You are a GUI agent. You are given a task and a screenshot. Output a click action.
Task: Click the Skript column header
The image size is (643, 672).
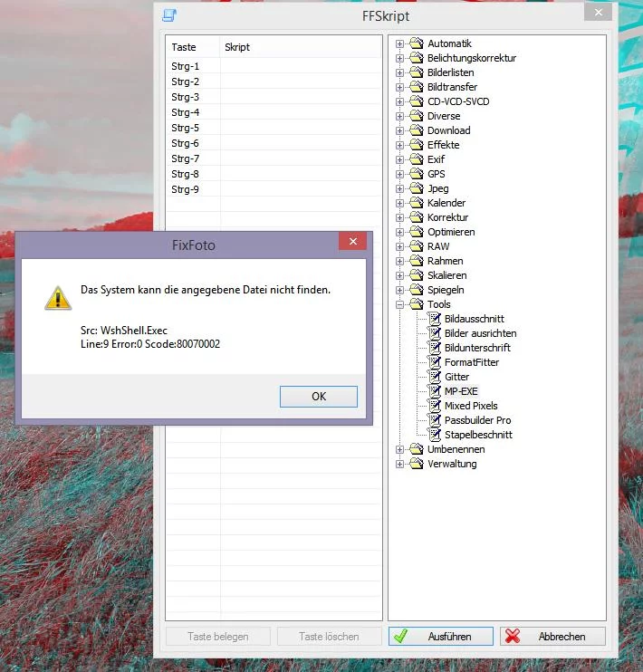click(x=301, y=47)
